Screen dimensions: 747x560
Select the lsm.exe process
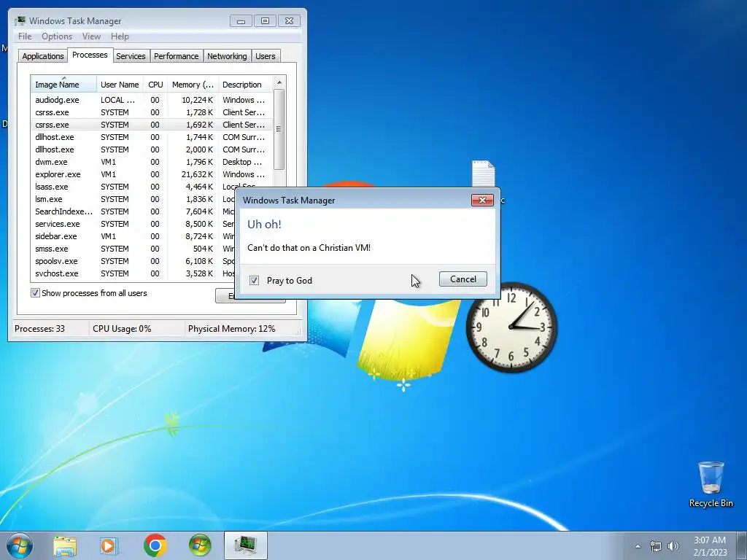coord(133,198)
